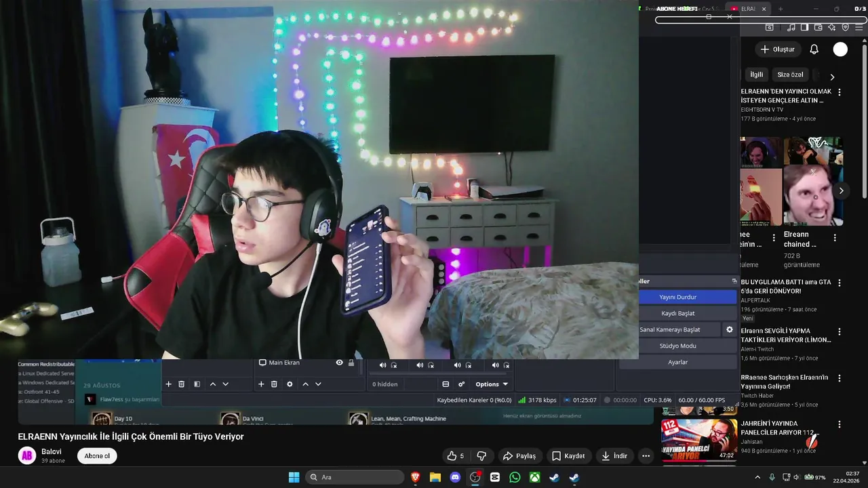Open options menu for ALPERTALK video
The width and height of the screenshot is (868, 488).
pyautogui.click(x=840, y=283)
